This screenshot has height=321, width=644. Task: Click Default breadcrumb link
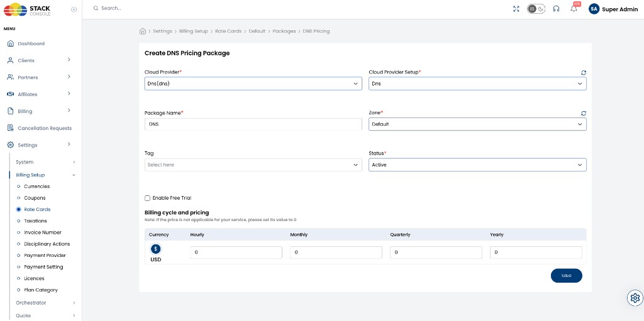click(257, 31)
